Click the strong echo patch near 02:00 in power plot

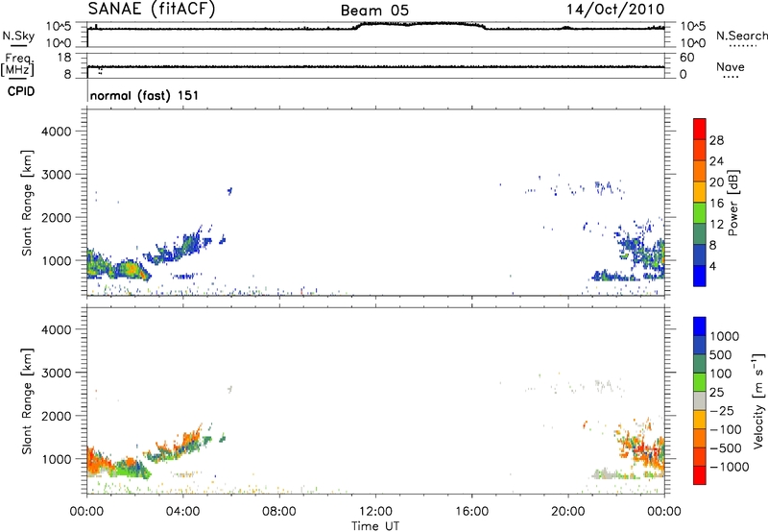(x=131, y=269)
